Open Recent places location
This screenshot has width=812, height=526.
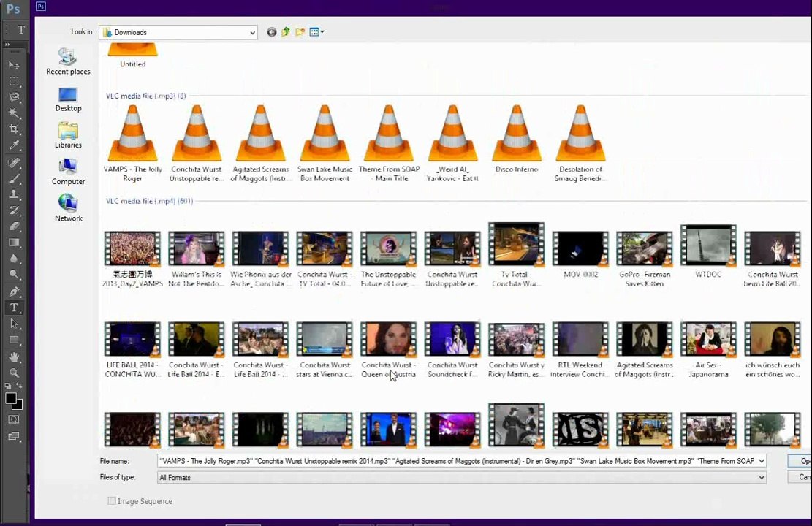pyautogui.click(x=68, y=61)
